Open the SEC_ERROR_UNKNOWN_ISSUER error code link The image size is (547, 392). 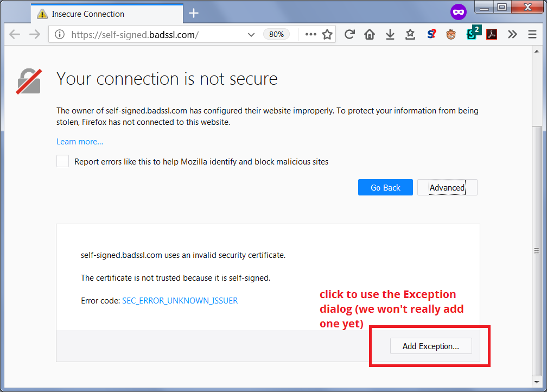(180, 301)
